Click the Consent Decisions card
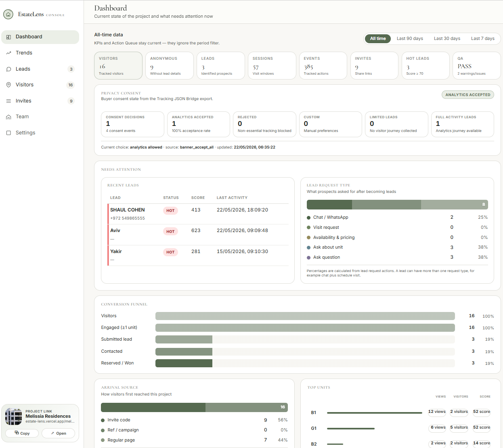 coord(132,124)
